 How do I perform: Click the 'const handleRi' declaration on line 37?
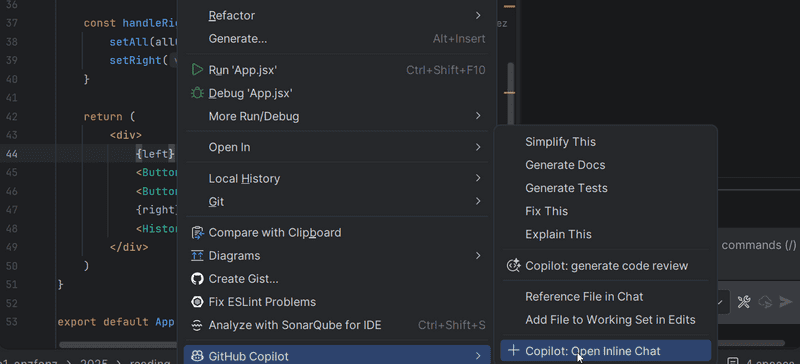tap(130, 23)
